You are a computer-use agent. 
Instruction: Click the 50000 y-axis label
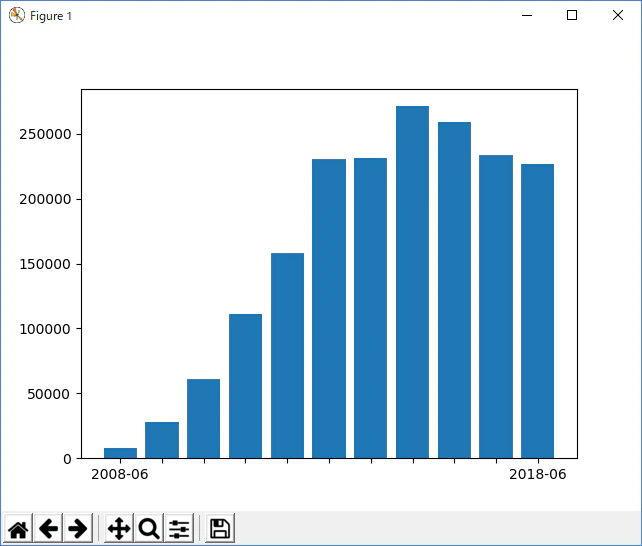pos(49,394)
